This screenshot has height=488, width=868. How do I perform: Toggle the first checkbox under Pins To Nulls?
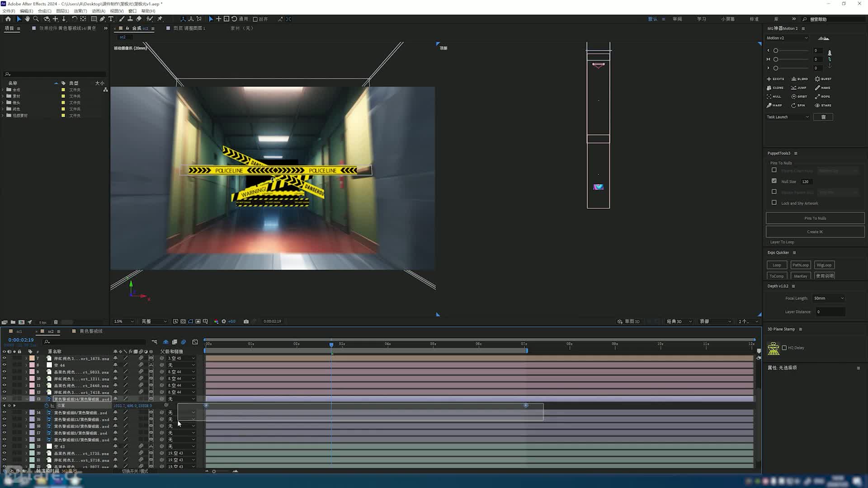click(774, 170)
